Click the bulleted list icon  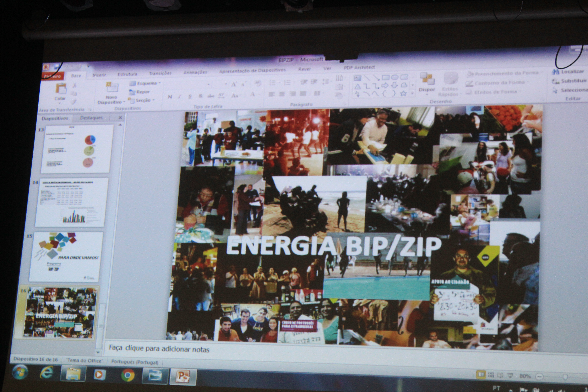coord(272,83)
